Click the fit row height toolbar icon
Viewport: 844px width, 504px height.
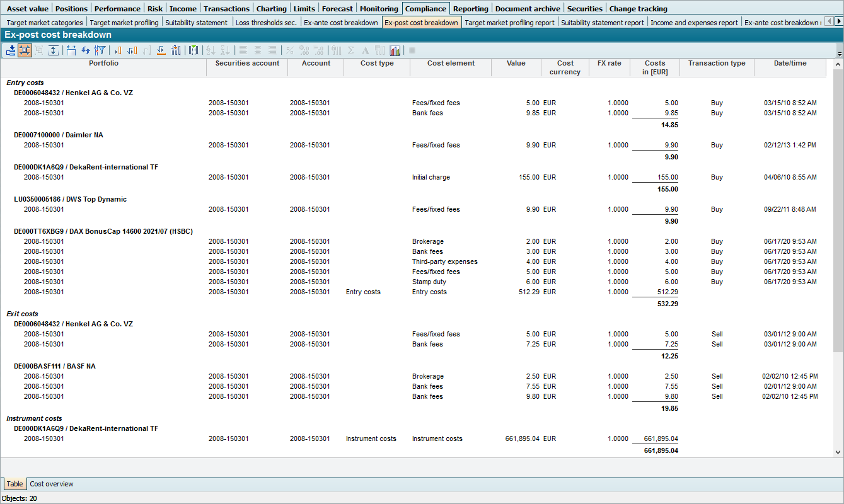(54, 50)
